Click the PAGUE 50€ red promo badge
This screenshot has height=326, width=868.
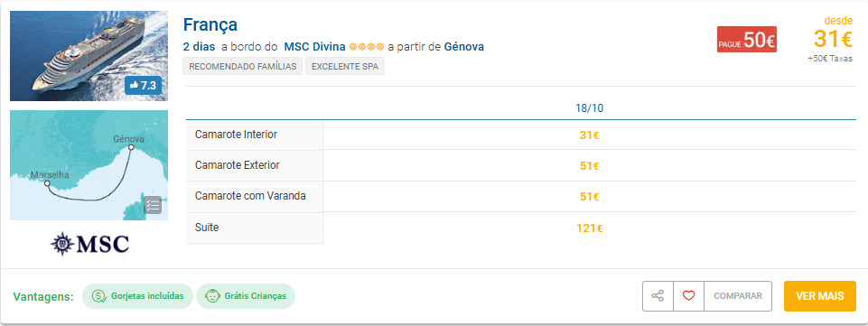747,40
